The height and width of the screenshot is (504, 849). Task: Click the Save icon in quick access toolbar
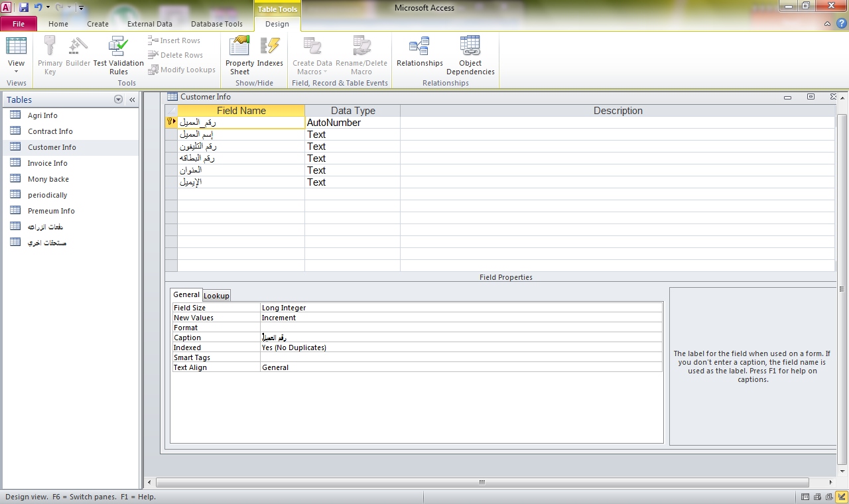tap(24, 7)
